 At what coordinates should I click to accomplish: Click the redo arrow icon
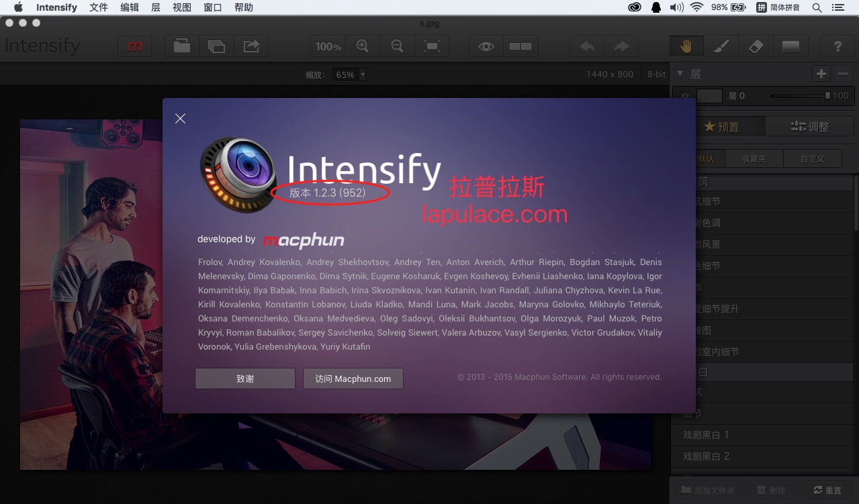click(621, 46)
